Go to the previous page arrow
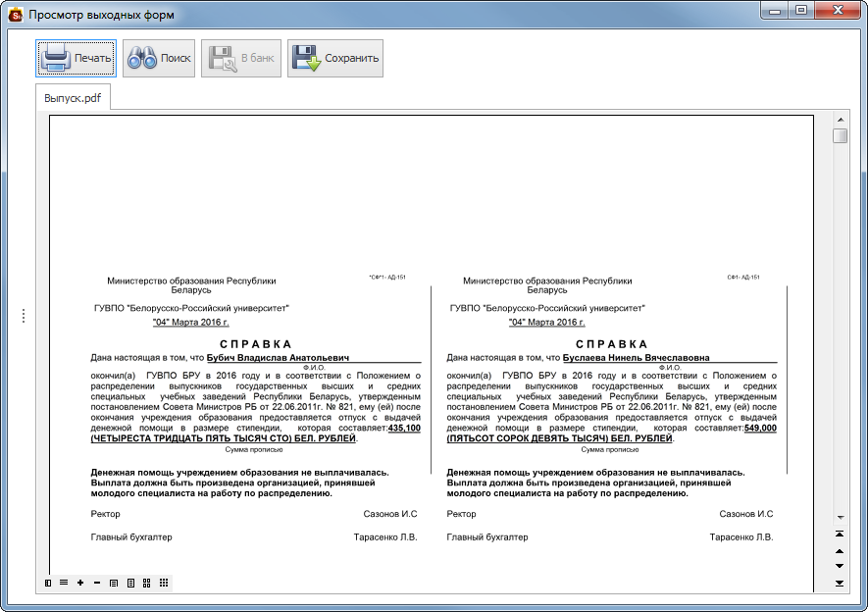 [x=840, y=551]
